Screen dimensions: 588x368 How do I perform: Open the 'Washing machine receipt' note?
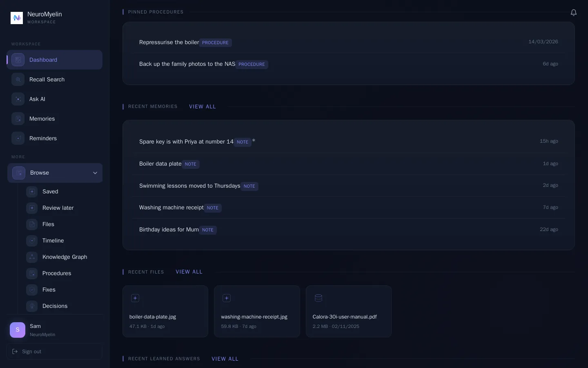point(349,207)
